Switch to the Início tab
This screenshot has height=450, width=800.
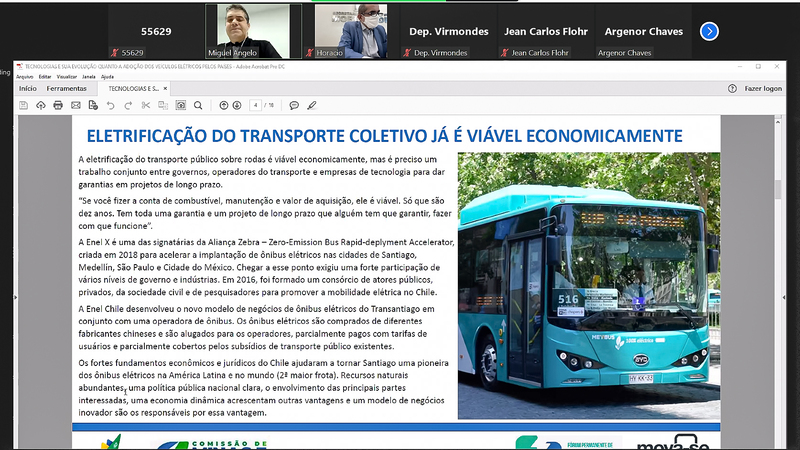click(28, 88)
